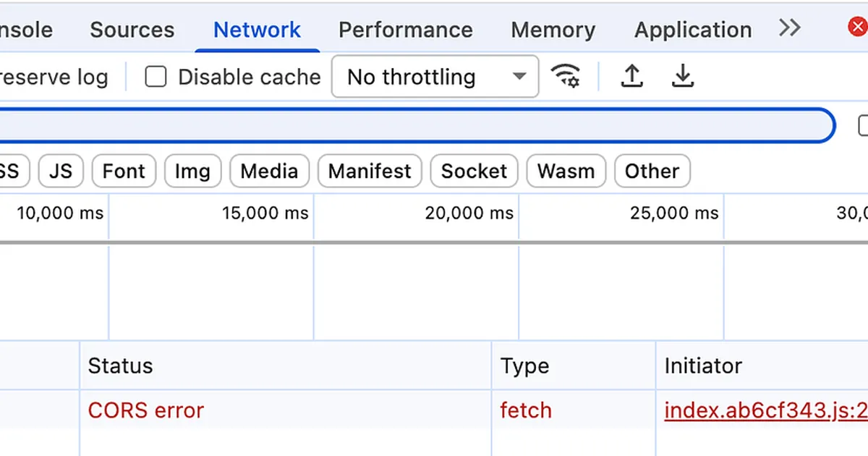Screen dimensions: 868x456
Task: Click the filter text input field
Action: [417, 126]
